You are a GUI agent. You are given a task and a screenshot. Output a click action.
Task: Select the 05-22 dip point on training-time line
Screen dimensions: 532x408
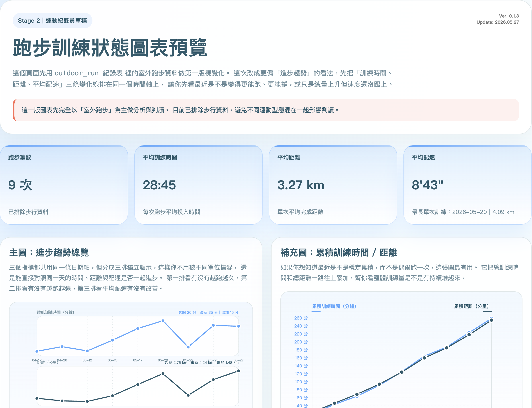[x=188, y=347]
